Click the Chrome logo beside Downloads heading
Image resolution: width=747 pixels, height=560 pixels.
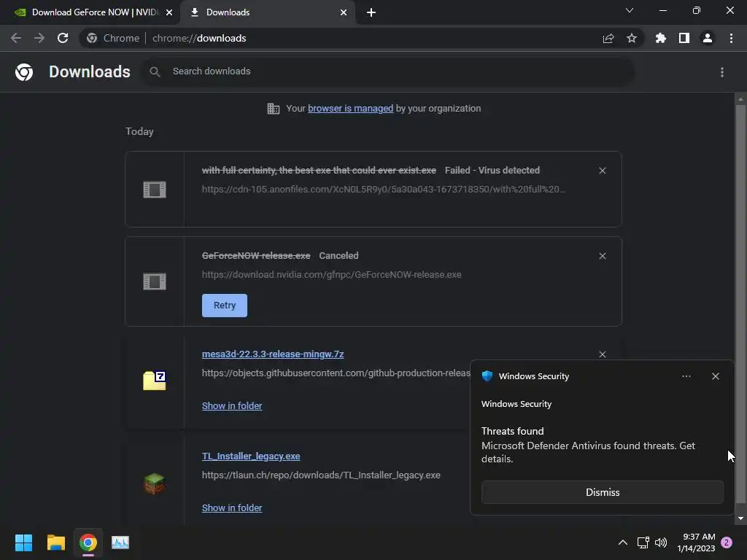[x=24, y=72]
